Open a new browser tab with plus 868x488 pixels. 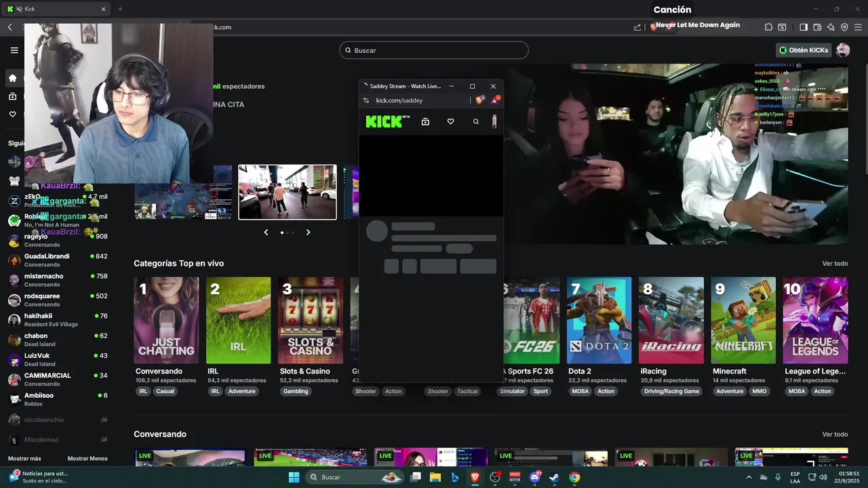120,9
